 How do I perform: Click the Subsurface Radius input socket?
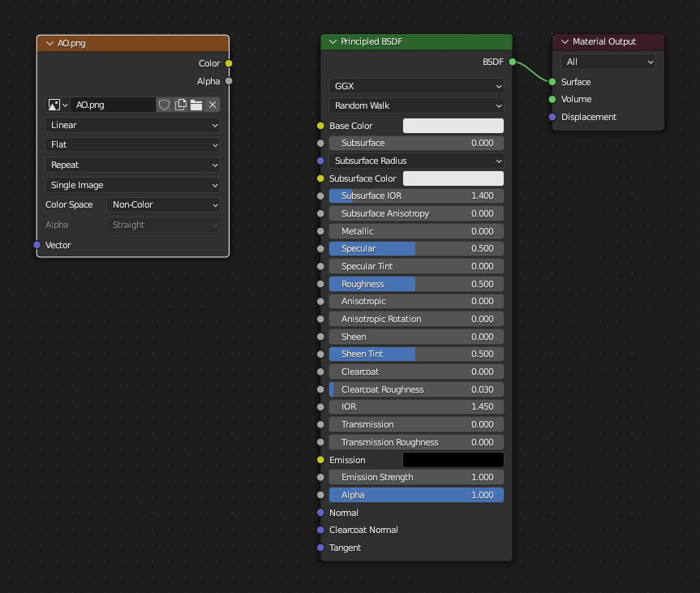[320, 161]
